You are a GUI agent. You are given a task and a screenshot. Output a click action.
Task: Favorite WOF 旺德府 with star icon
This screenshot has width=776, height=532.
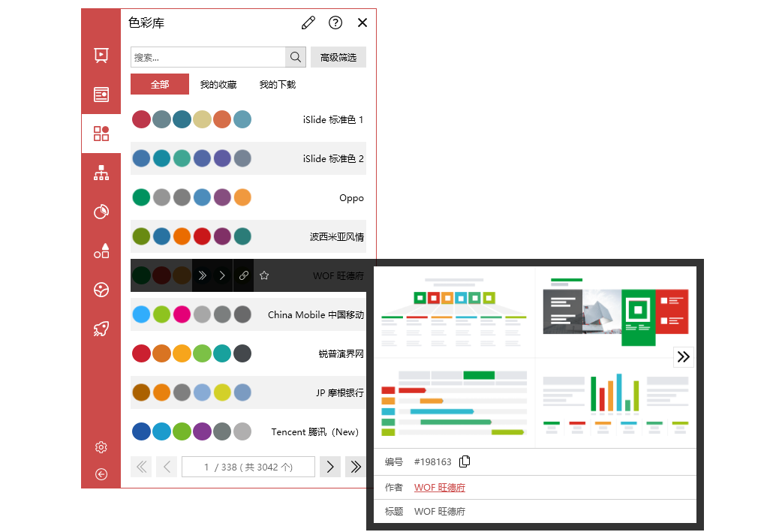pyautogui.click(x=264, y=275)
